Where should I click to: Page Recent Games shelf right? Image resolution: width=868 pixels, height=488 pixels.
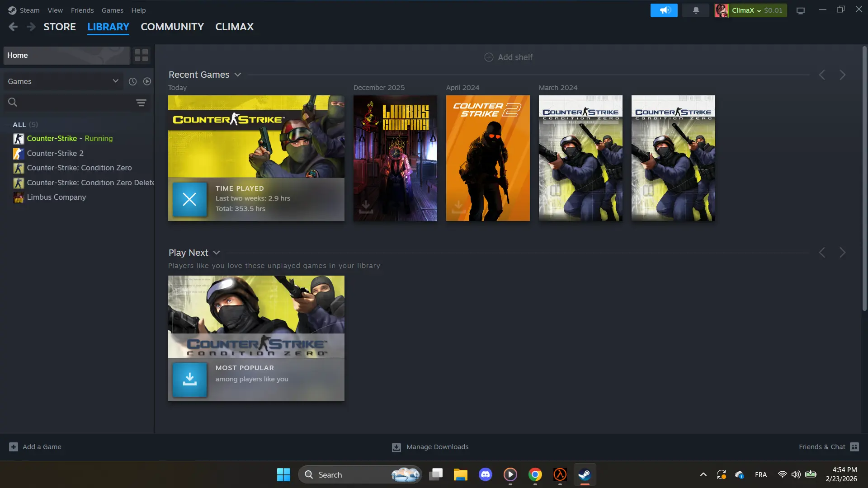pyautogui.click(x=842, y=75)
